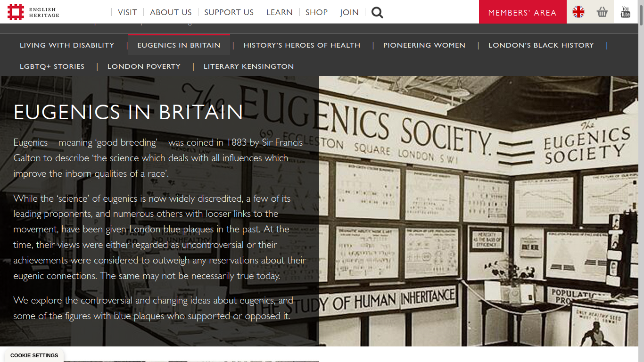
Task: Click the Eugenics in Britain heading
Action: [128, 112]
